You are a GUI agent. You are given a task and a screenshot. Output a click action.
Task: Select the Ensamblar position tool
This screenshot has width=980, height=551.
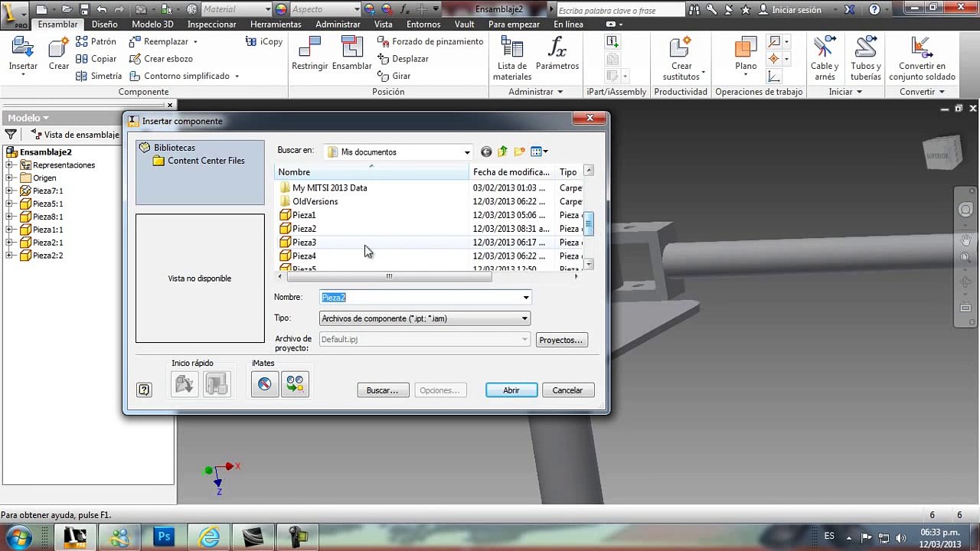(351, 54)
